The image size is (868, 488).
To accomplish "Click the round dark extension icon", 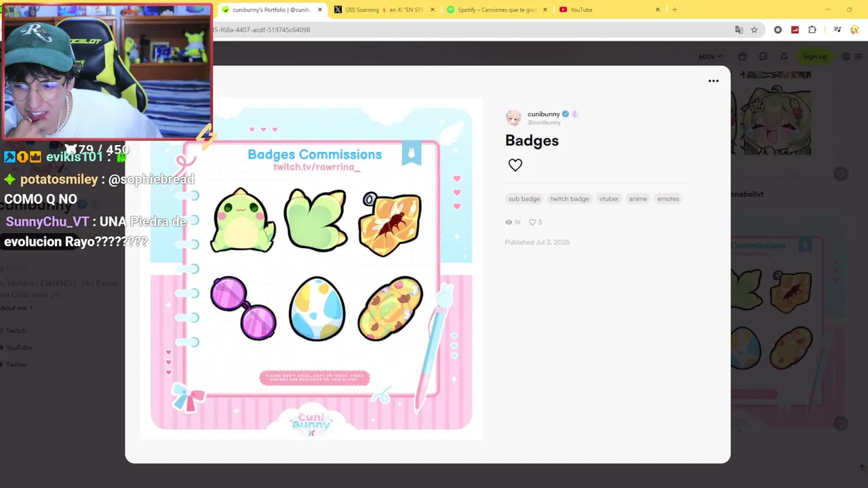I will coord(778,30).
